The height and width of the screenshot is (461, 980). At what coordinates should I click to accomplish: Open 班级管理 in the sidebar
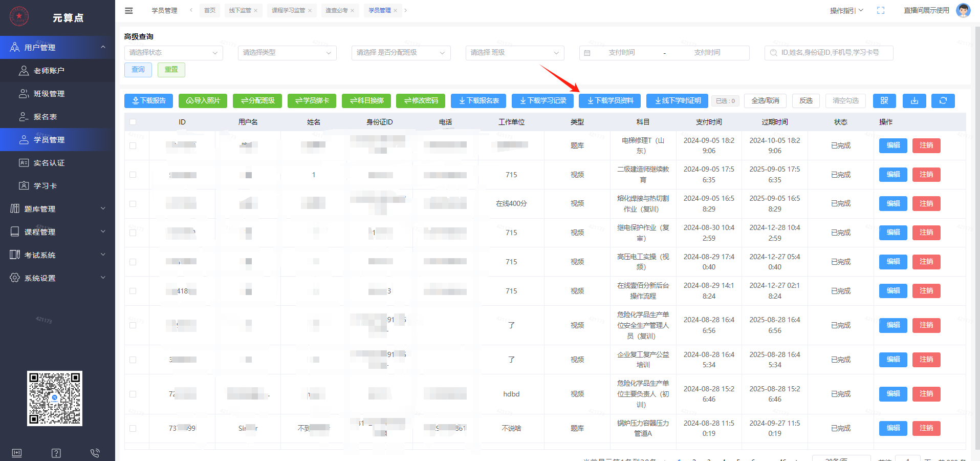point(57,94)
